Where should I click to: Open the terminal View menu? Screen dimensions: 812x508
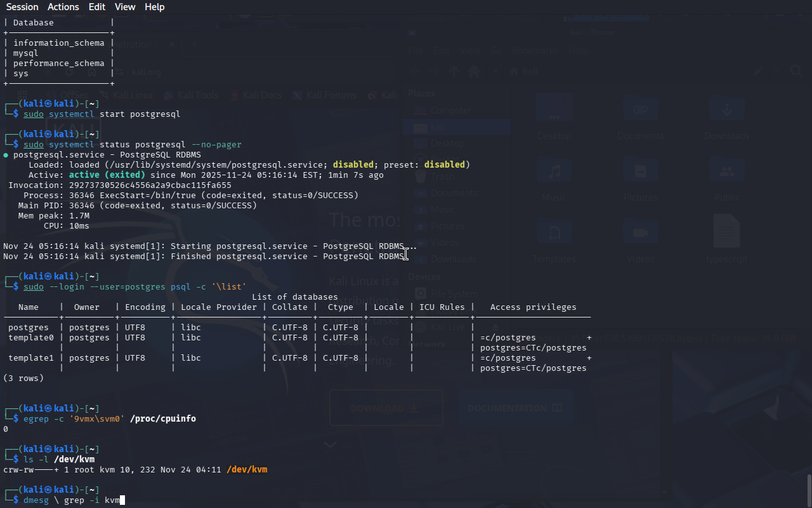[125, 7]
